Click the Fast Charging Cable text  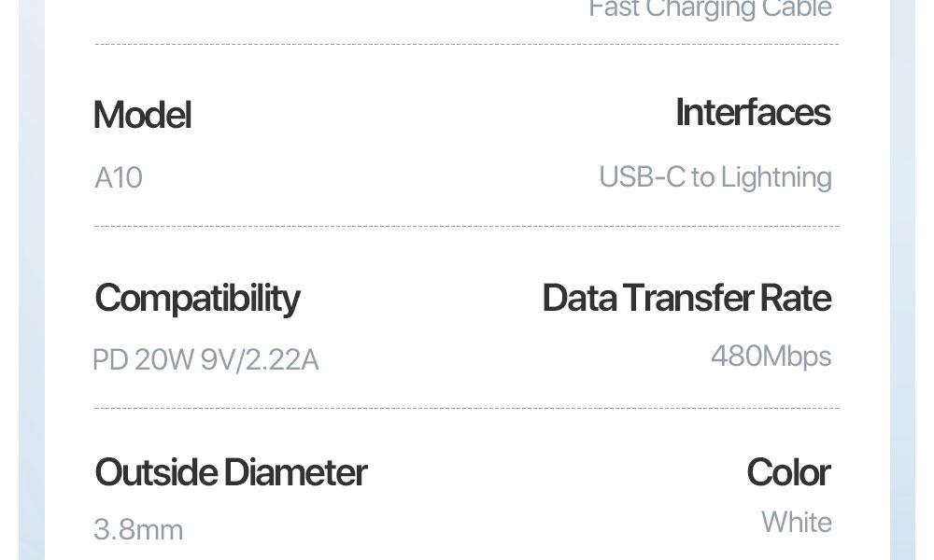click(710, 9)
